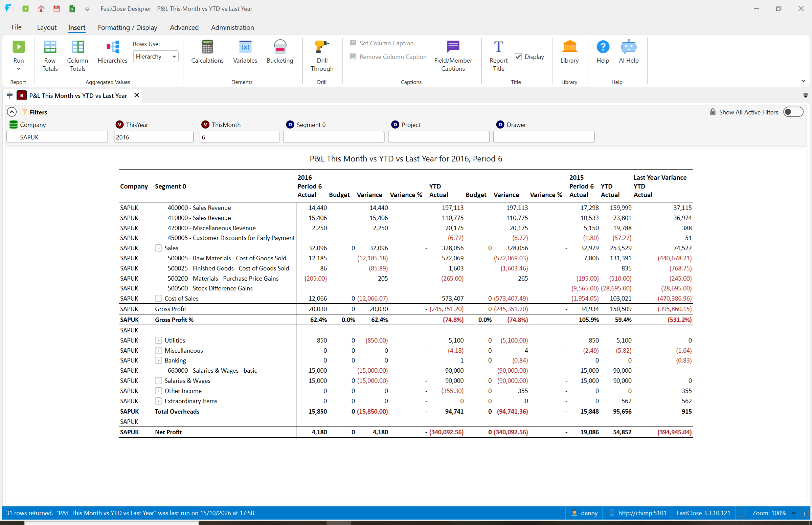Expand the Other Income row
Screen dimensions: 812x525
(158, 391)
